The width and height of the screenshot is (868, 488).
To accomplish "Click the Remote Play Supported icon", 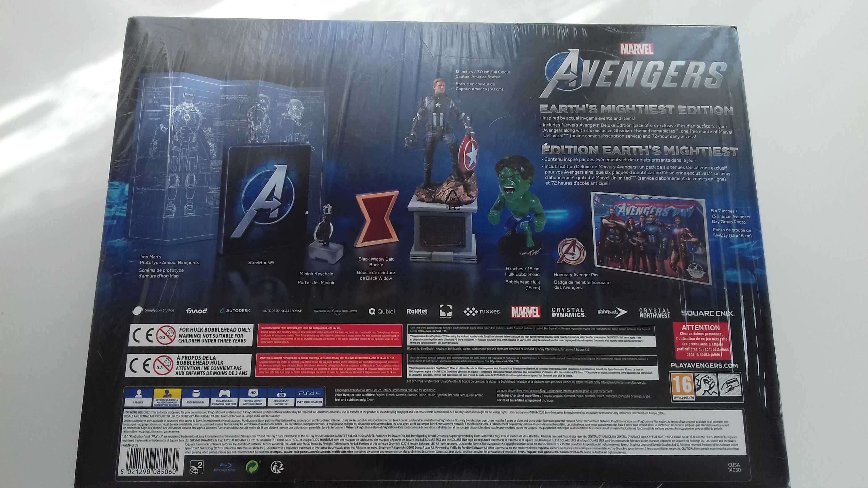I will [x=281, y=397].
